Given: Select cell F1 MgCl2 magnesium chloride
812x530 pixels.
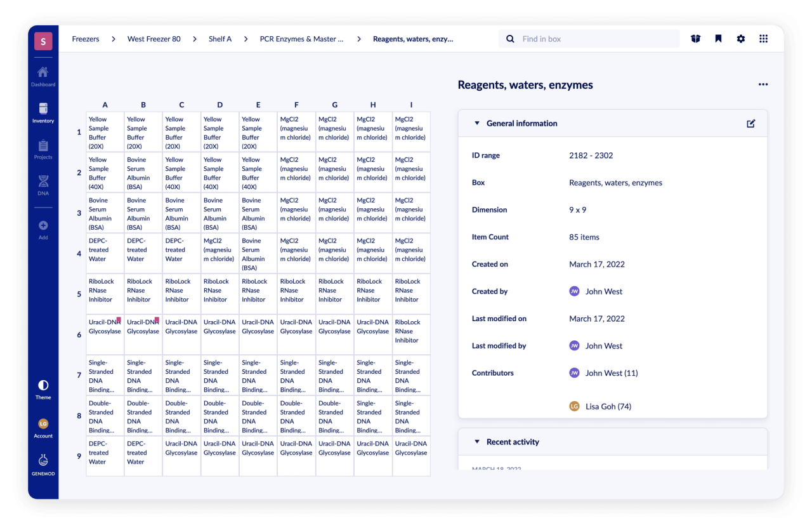Looking at the screenshot, I should coord(296,132).
